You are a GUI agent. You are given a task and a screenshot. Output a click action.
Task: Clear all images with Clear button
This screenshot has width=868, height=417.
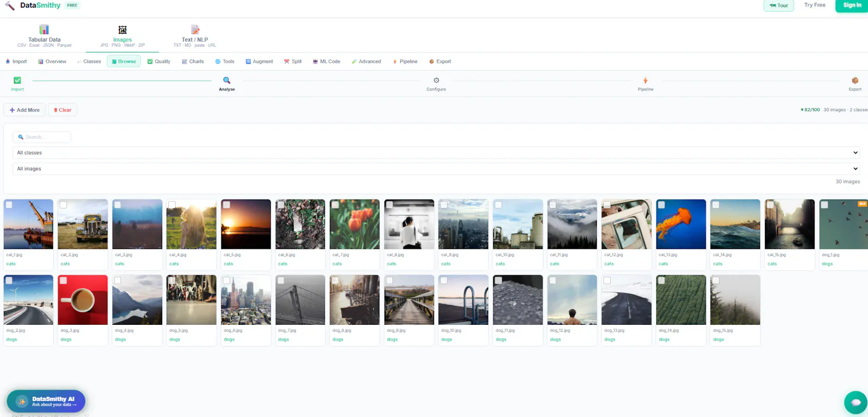point(63,110)
